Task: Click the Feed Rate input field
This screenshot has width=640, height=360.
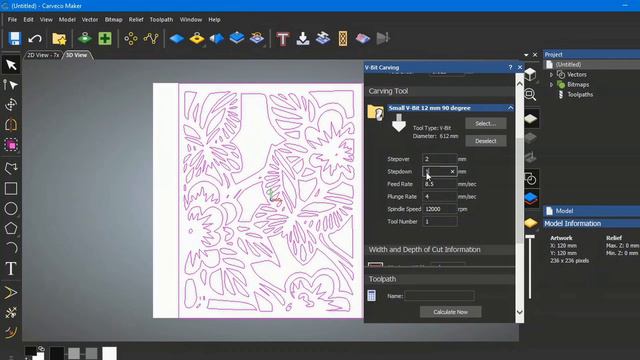Action: coord(440,184)
